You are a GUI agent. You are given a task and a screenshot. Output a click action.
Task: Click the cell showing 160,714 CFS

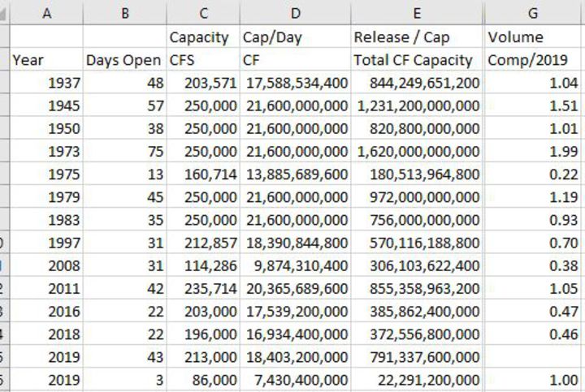(203, 174)
